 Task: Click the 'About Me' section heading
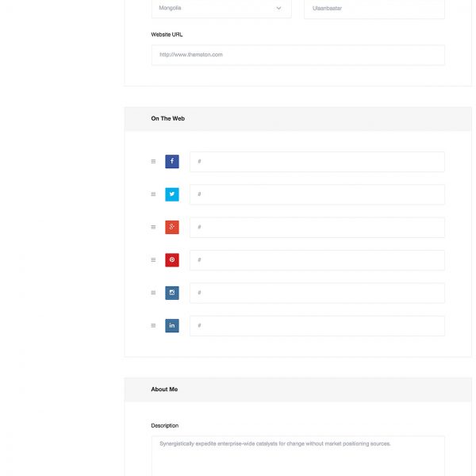tap(164, 390)
